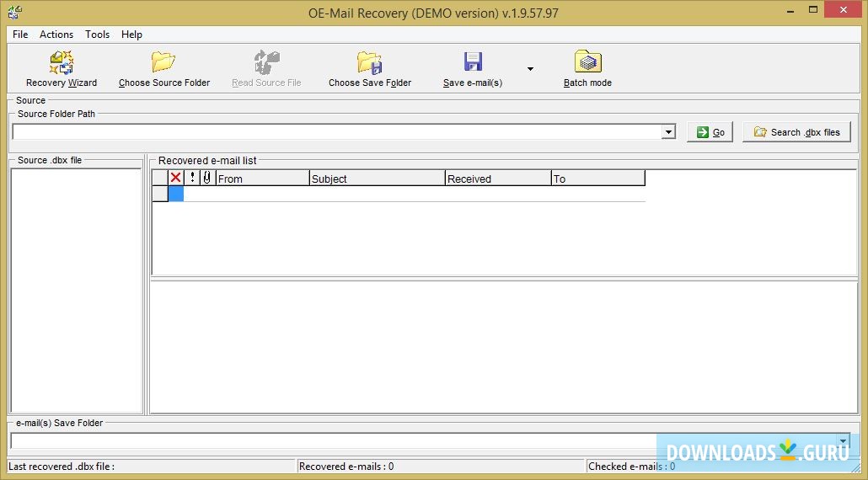Expand the e-mail(s) Save Folder dropdown

(x=844, y=440)
